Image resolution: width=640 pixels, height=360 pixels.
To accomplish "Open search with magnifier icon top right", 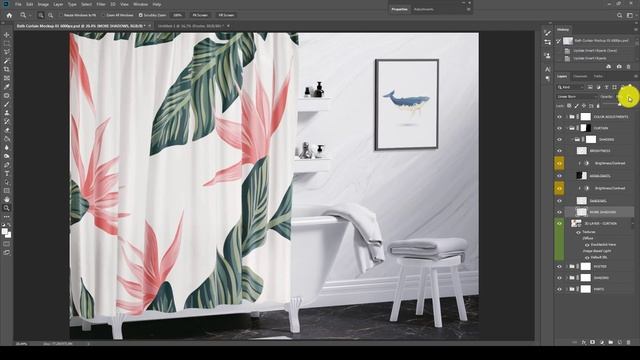I will tap(620, 15).
